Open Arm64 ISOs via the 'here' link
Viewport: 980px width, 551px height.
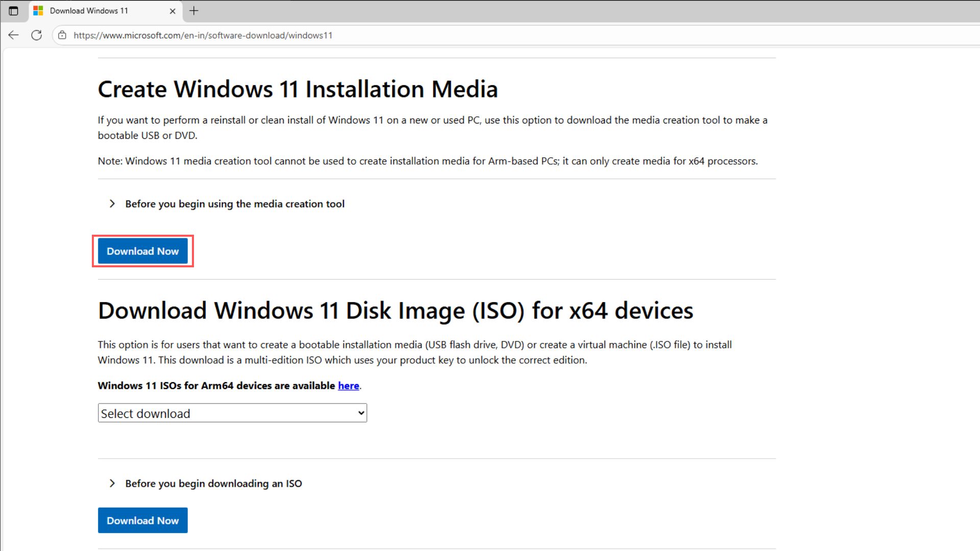[x=348, y=386]
